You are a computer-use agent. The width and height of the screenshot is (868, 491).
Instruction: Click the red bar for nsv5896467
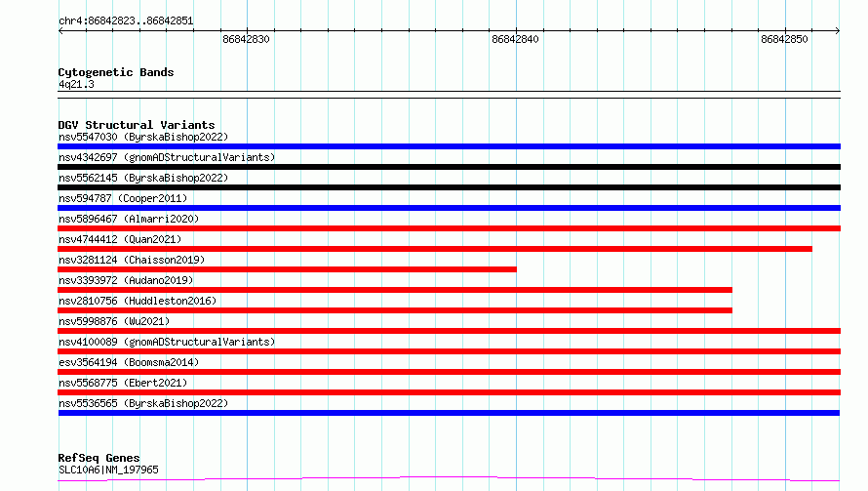pyautogui.click(x=449, y=228)
